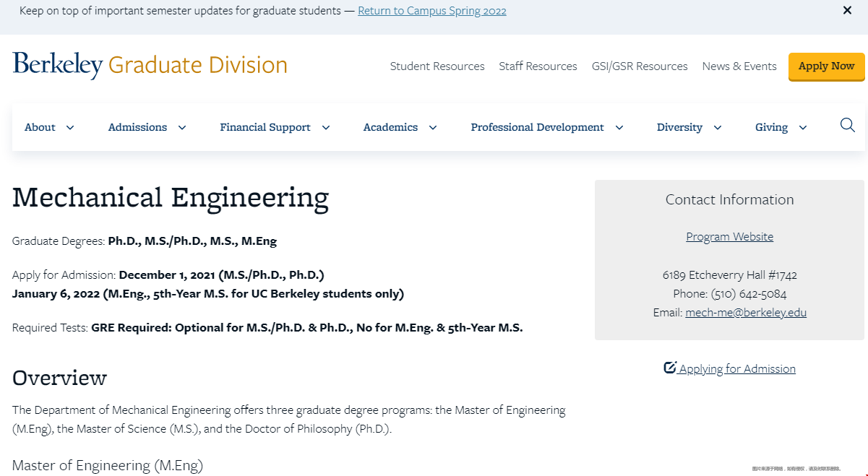Expand the Admissions menu chevron

point(182,128)
